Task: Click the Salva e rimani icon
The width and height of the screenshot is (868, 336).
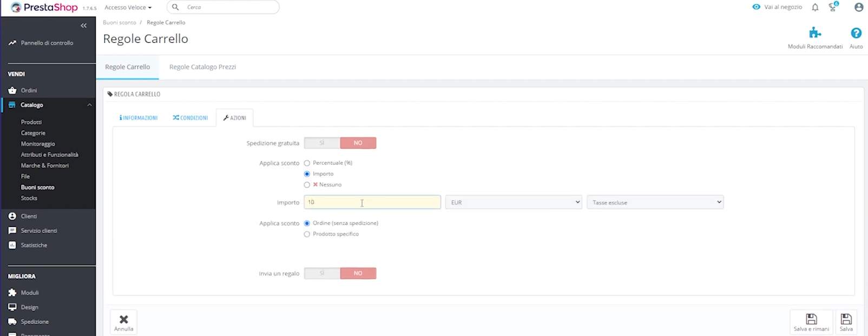Action: 811,319
